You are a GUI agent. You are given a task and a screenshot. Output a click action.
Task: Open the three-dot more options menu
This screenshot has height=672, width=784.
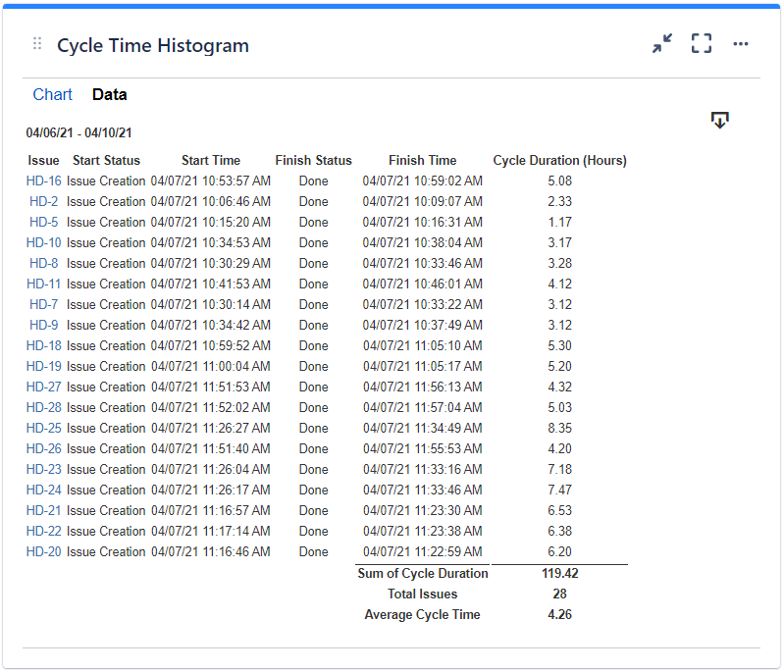tap(741, 44)
